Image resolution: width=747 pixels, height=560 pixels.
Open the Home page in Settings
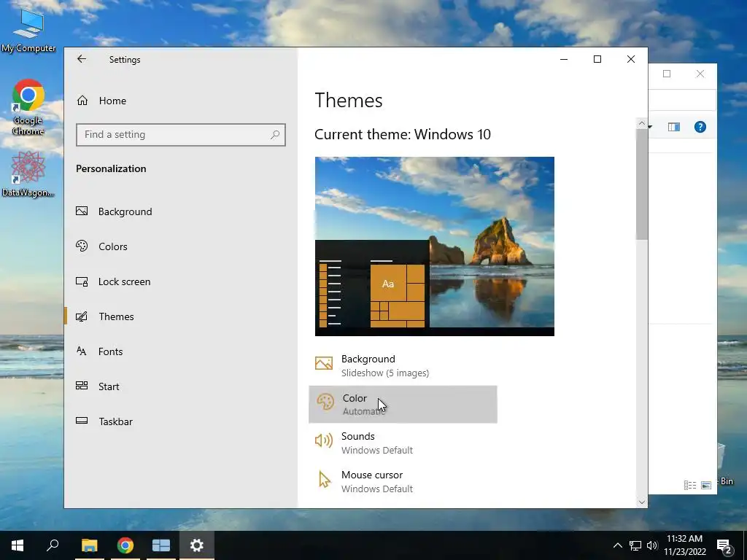click(x=102, y=101)
